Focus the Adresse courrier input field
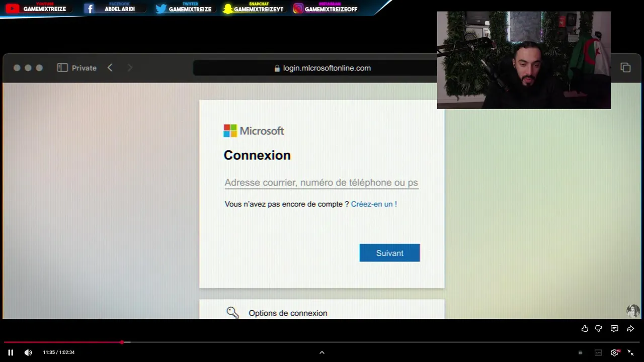644x362 pixels. 321,183
